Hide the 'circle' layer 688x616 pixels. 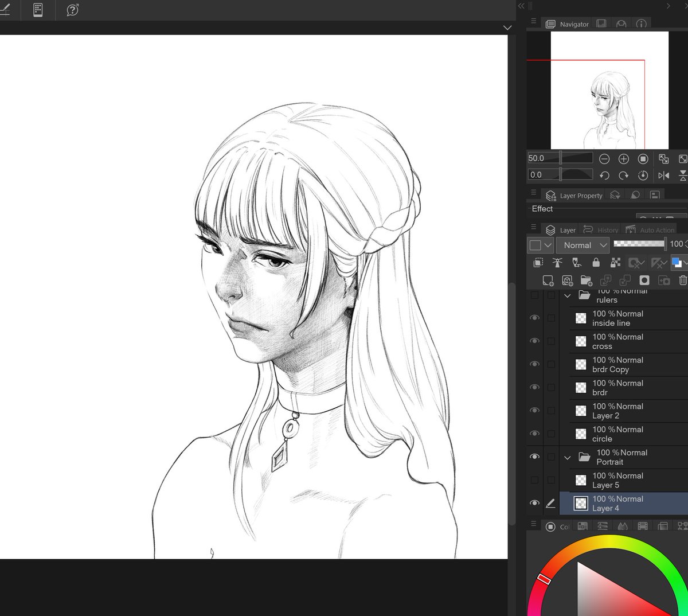(535, 434)
